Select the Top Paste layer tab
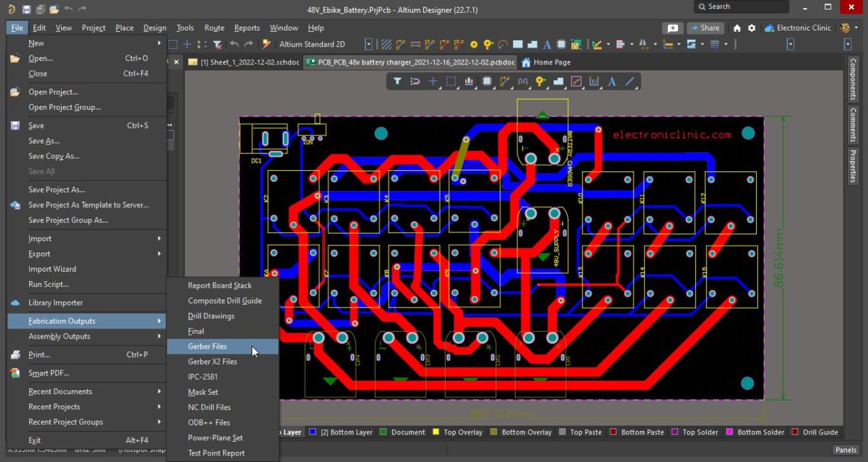The height and width of the screenshot is (462, 868). click(580, 432)
